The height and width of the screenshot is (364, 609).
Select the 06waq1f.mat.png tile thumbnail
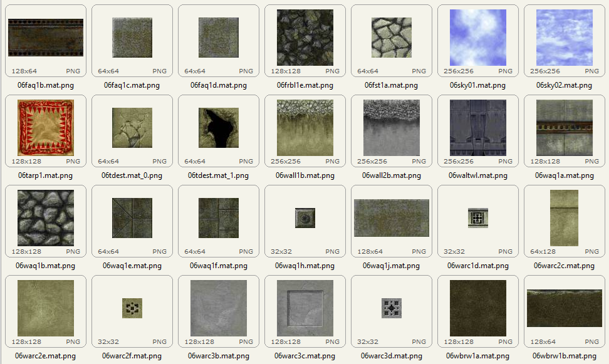point(219,218)
